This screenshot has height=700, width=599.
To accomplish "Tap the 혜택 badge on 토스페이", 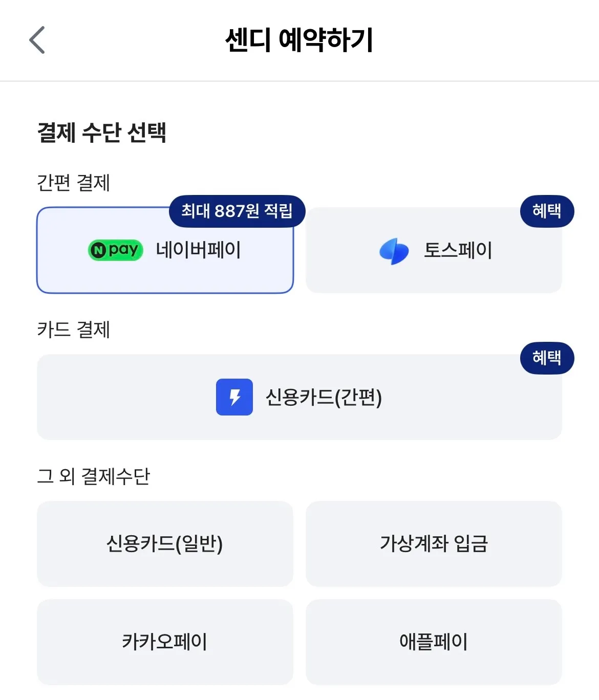I will point(547,211).
